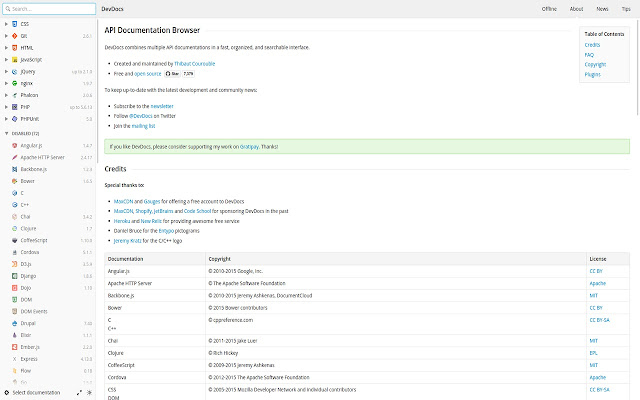
Task: Open the EPL license link for Clojure
Action: click(593, 353)
